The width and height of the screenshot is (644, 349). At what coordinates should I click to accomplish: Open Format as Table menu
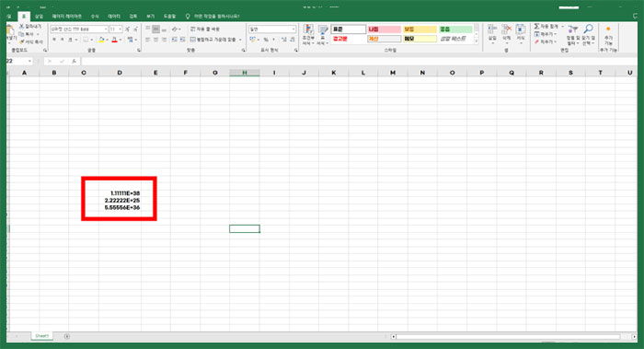pos(323,34)
